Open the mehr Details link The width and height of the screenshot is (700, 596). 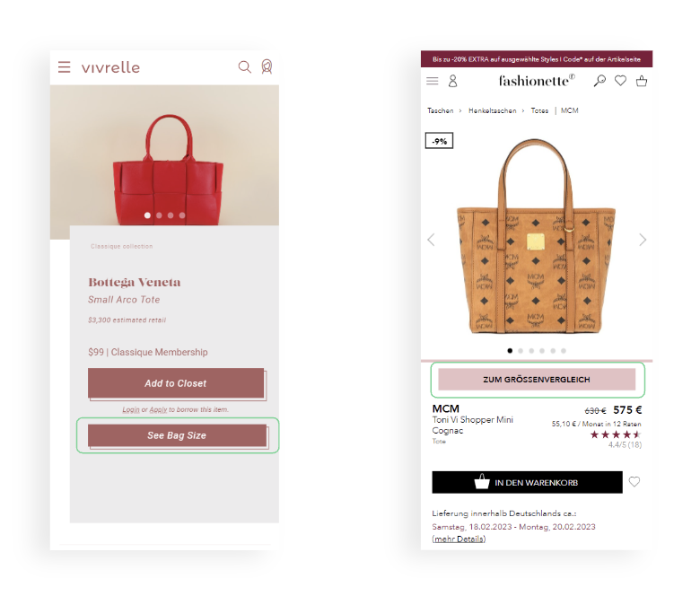point(459,539)
